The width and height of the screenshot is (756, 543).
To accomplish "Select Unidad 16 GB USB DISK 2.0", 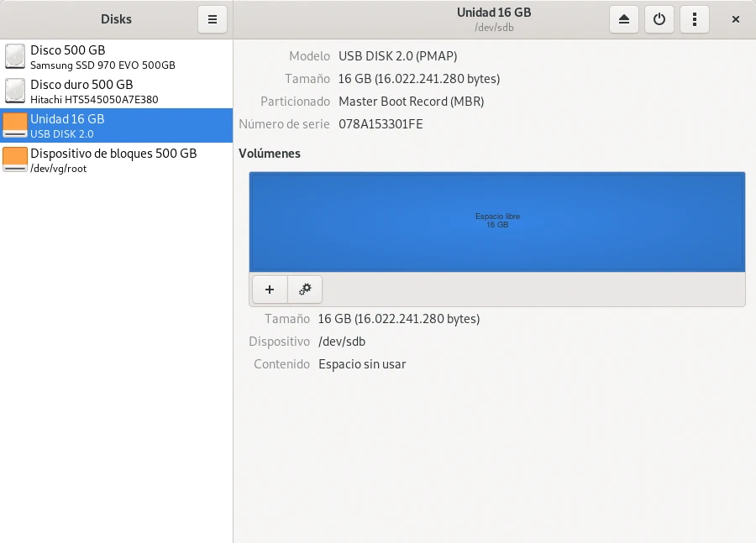I will (x=67, y=126).
